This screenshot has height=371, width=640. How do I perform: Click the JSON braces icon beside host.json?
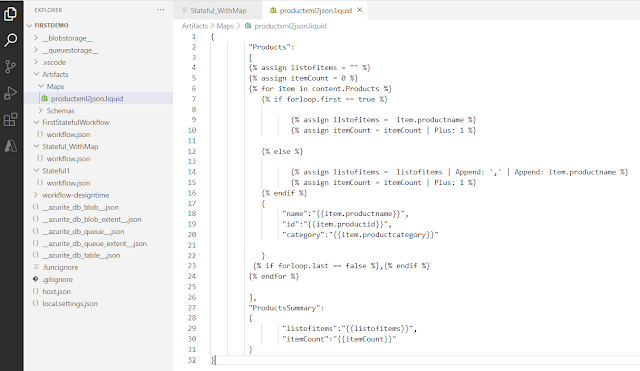[x=36, y=291]
